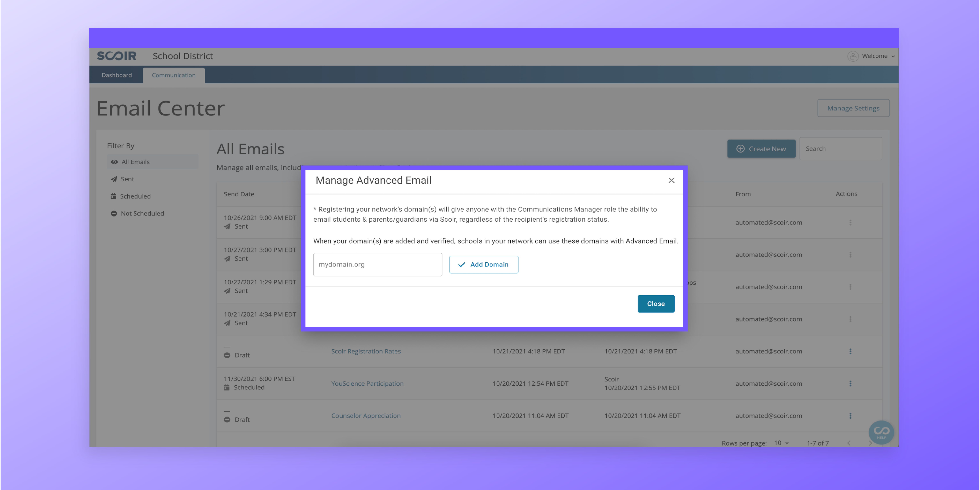Click checkmark icon in Add Domain button
Image resolution: width=980 pixels, height=490 pixels.
point(461,265)
